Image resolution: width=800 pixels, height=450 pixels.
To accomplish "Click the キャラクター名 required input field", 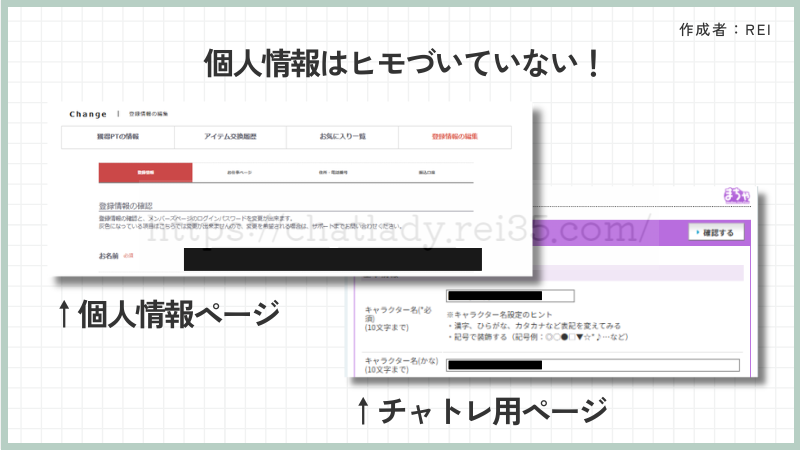I will (510, 296).
